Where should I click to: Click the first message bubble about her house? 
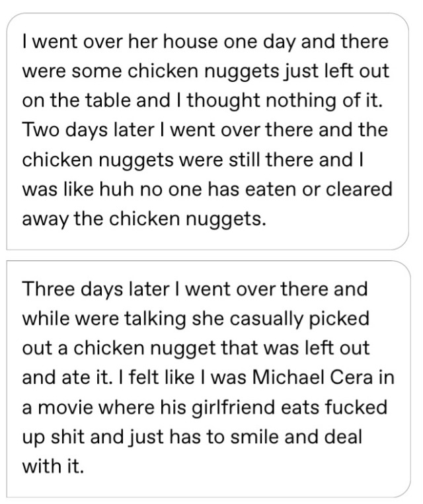[208, 131]
